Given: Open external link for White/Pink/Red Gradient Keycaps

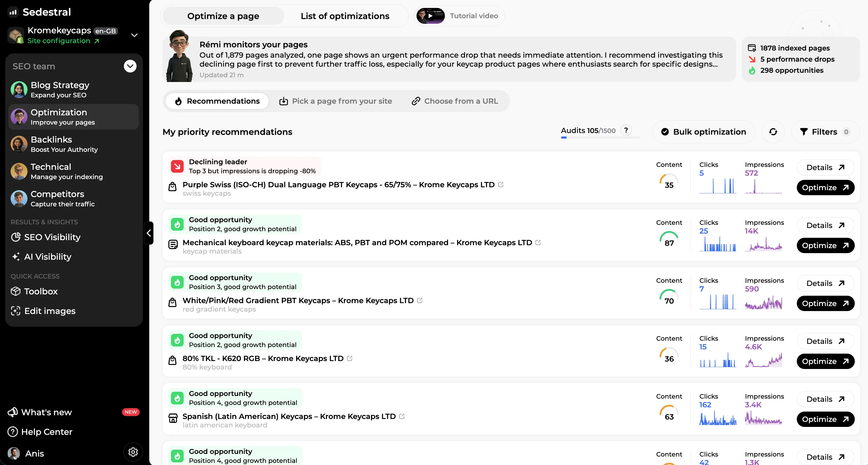Looking at the screenshot, I should pos(420,300).
